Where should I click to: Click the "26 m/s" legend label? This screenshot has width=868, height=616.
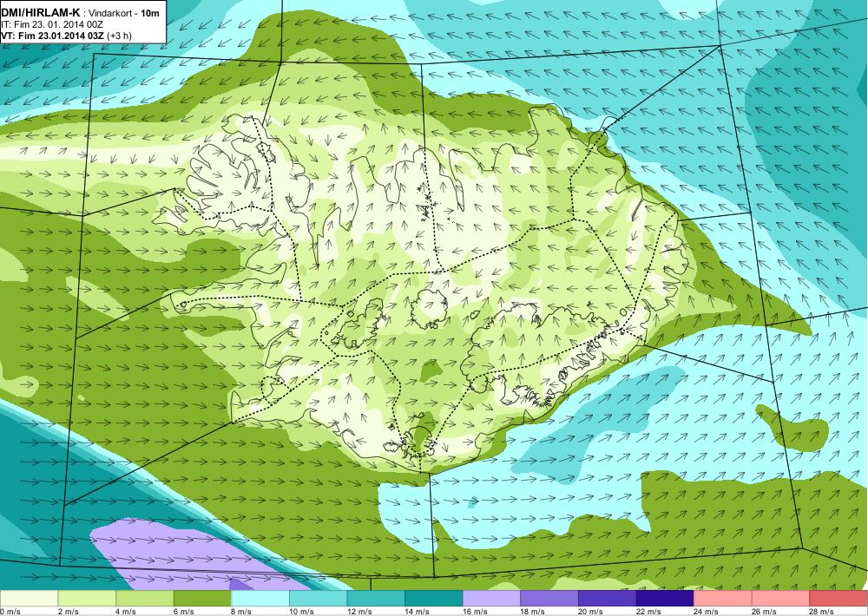765,612
